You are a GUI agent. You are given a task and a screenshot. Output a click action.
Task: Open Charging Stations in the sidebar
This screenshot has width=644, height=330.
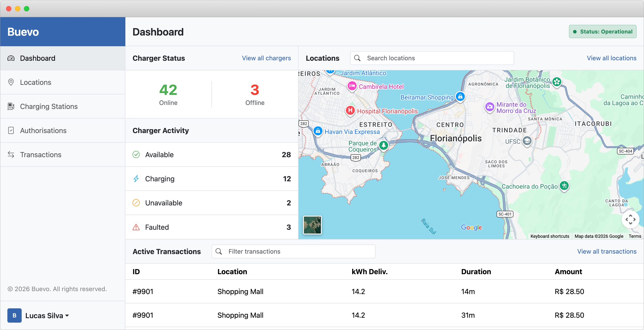(x=63, y=107)
